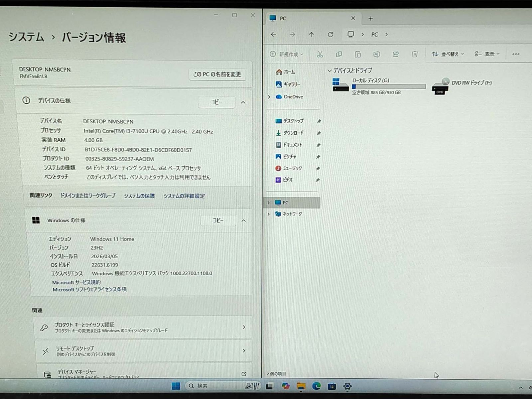Open システムの詳細設定 link
The image size is (532, 399).
tap(184, 196)
